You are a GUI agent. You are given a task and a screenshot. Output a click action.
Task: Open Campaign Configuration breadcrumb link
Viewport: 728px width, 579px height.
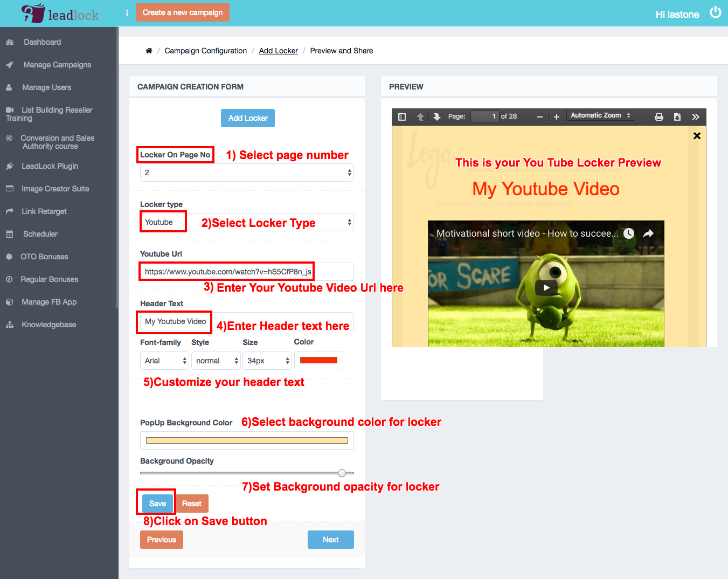(x=205, y=51)
